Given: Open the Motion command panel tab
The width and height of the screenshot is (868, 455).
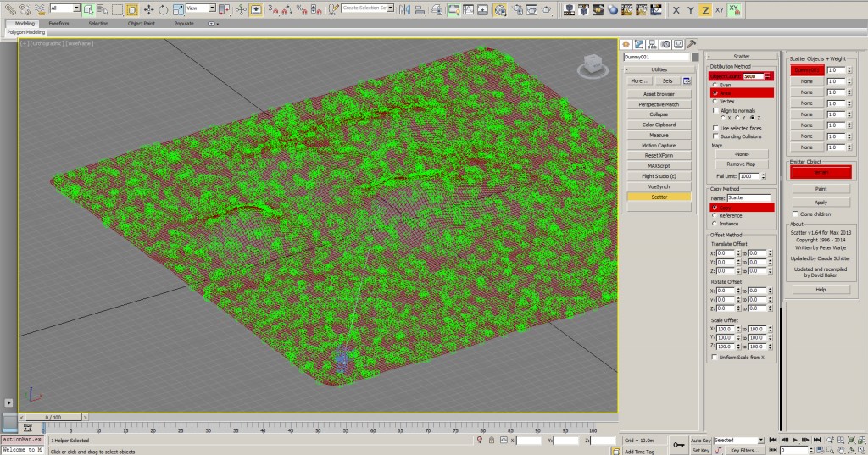Looking at the screenshot, I should coord(665,44).
